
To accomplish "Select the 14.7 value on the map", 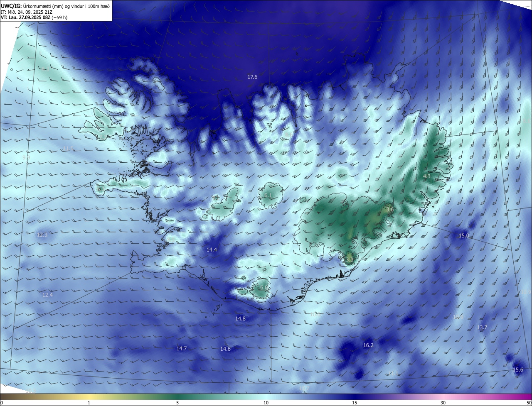I will pos(182,349).
